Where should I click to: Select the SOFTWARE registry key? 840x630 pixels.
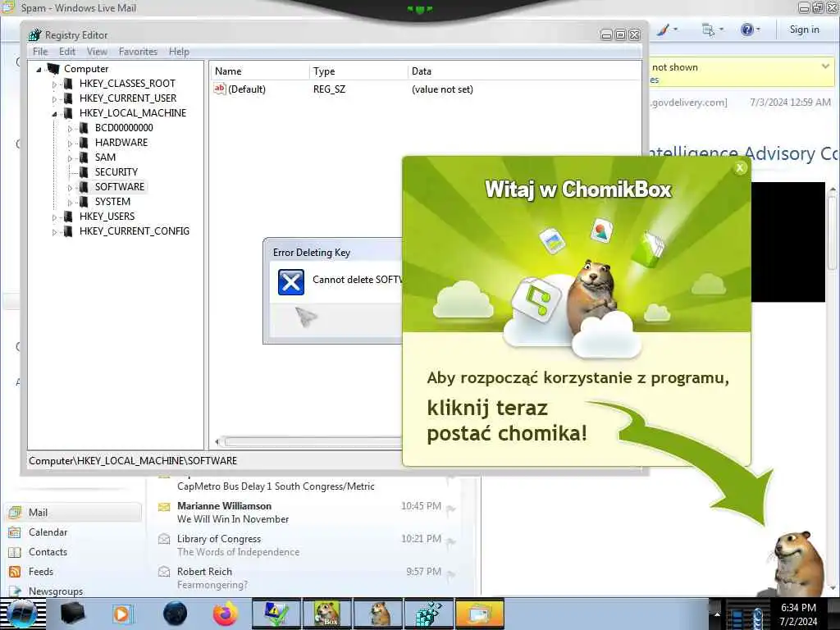pos(120,186)
